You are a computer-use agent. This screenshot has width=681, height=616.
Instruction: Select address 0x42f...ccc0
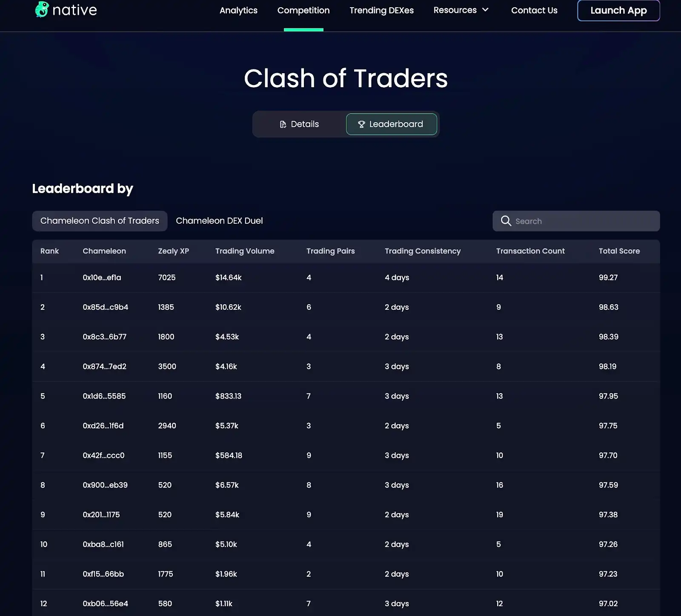[x=103, y=455]
